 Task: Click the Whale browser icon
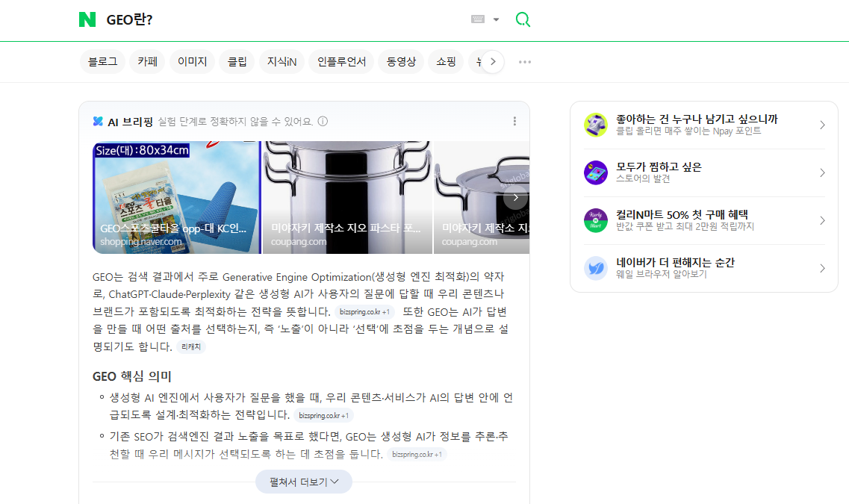(x=596, y=268)
